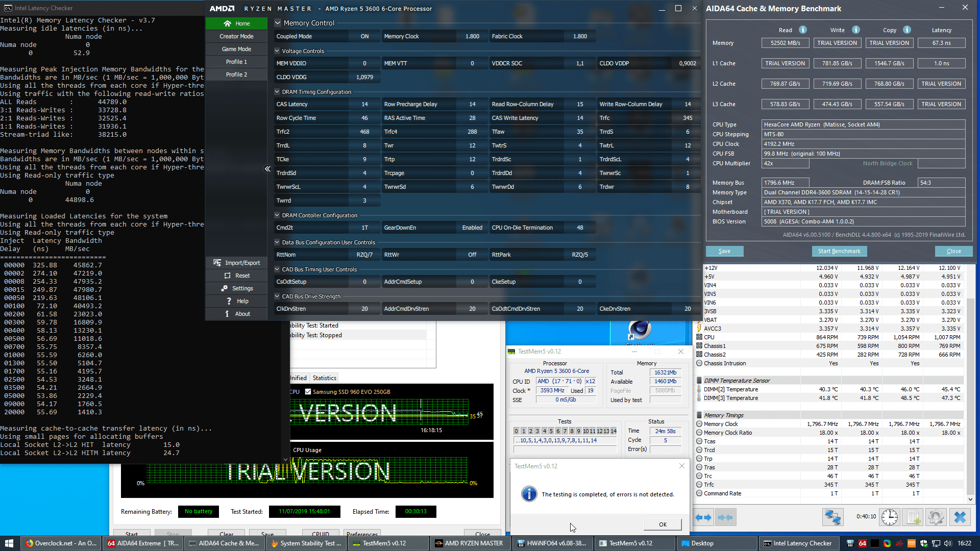980x551 pixels.
Task: Click info icon next to Write column
Action: tap(856, 30)
